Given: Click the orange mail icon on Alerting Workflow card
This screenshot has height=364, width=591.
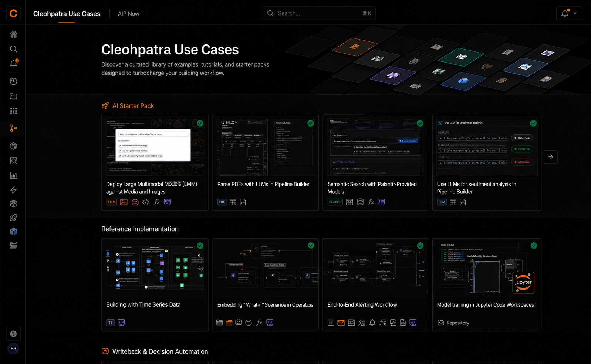Looking at the screenshot, I should 341,323.
